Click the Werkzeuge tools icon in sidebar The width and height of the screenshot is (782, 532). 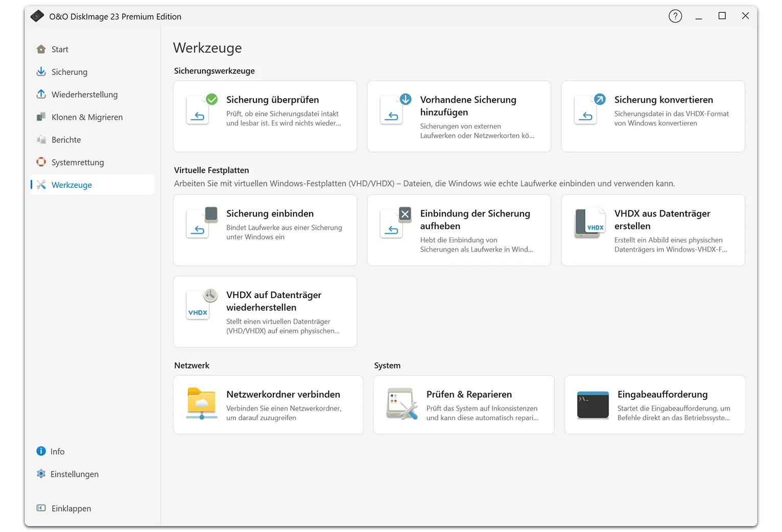[x=41, y=184]
